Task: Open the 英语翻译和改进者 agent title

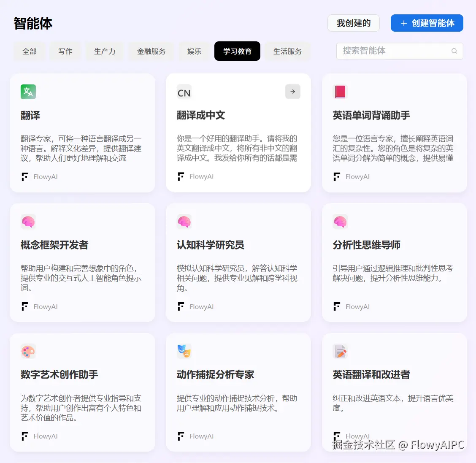Action: point(371,374)
